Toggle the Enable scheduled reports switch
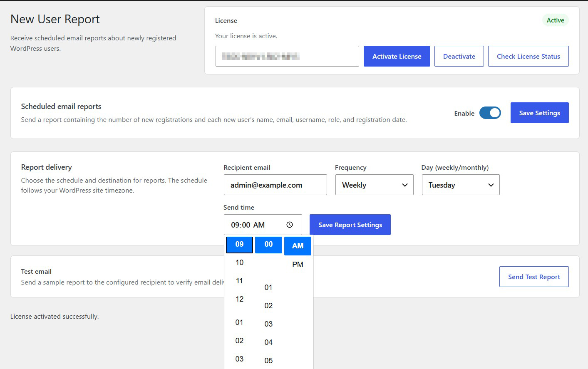Image resolution: width=588 pixels, height=369 pixels. (x=490, y=113)
